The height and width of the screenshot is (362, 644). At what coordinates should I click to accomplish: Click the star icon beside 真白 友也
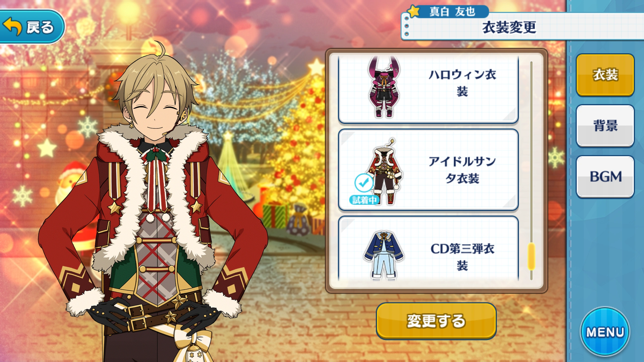[x=414, y=11]
